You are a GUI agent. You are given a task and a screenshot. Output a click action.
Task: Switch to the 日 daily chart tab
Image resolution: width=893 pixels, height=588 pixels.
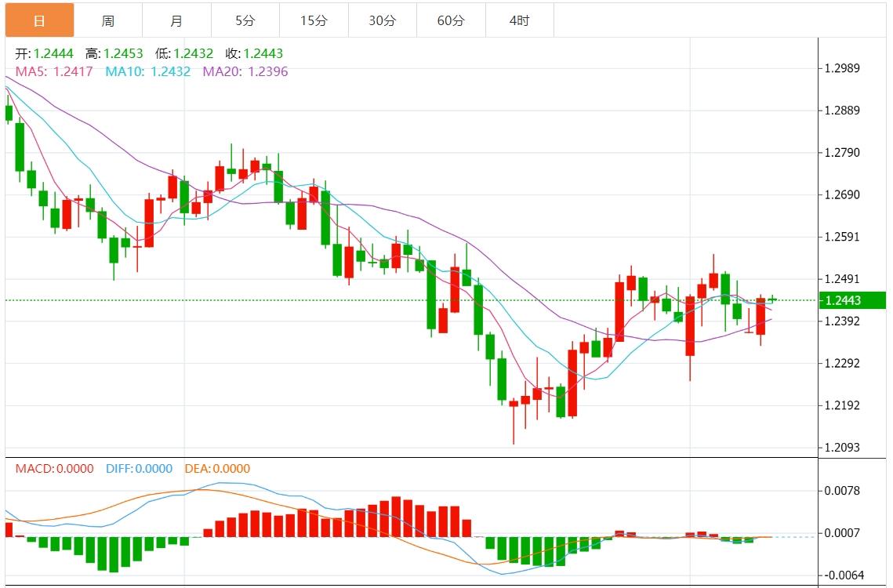[x=39, y=20]
